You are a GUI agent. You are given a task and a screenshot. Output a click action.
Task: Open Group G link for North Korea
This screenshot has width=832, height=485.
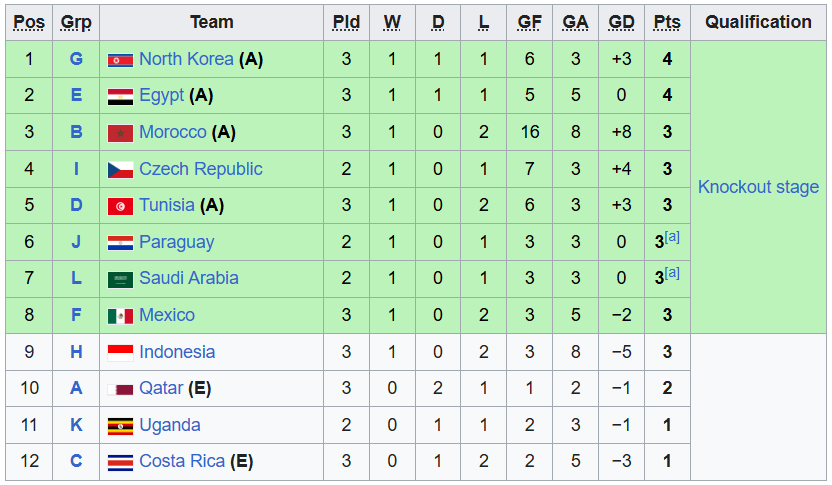point(76,59)
